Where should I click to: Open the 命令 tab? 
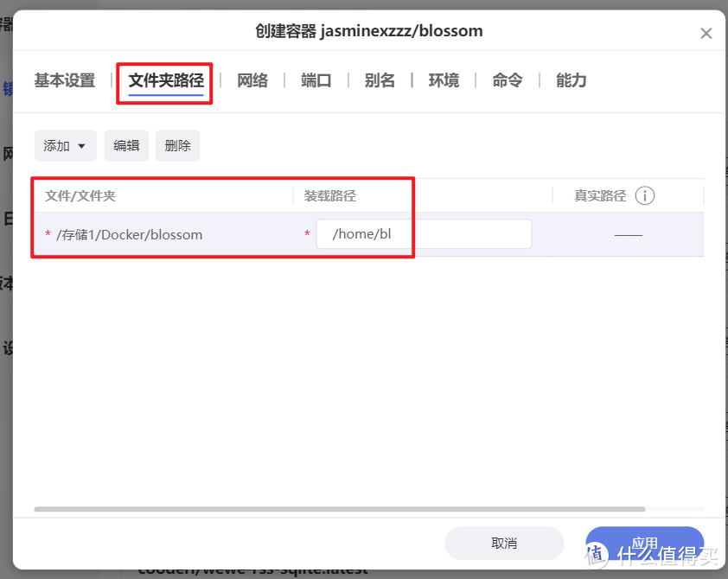coord(508,80)
